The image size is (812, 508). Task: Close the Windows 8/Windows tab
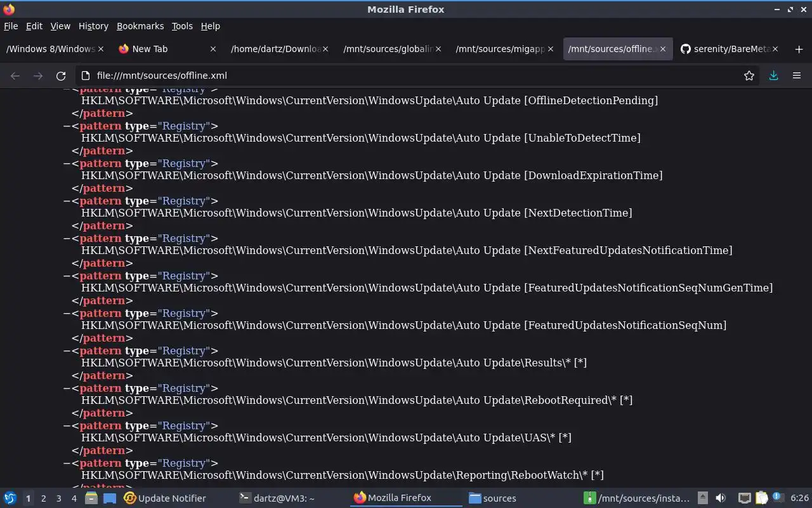101,49
